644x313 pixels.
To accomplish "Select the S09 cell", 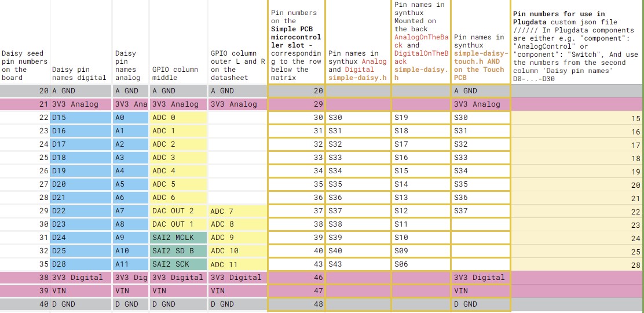I will (421, 251).
